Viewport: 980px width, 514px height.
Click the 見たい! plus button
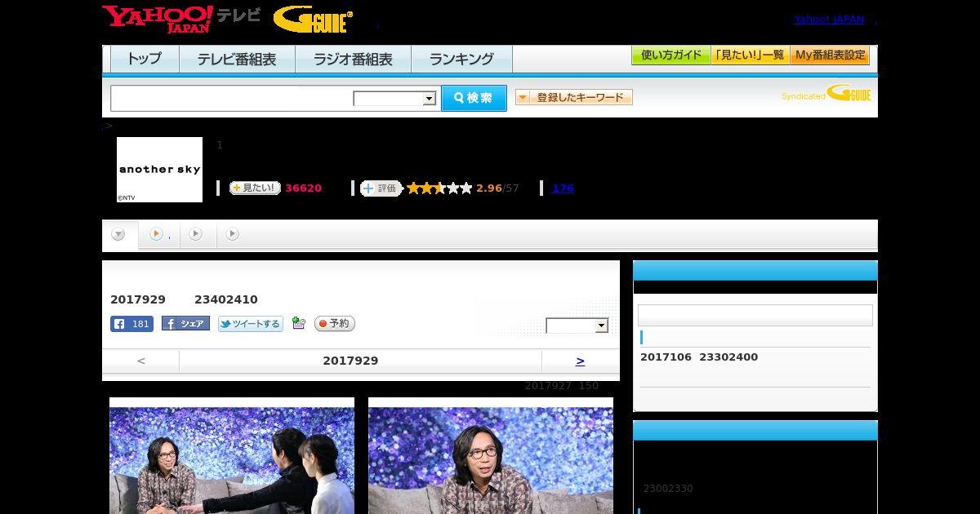(255, 188)
